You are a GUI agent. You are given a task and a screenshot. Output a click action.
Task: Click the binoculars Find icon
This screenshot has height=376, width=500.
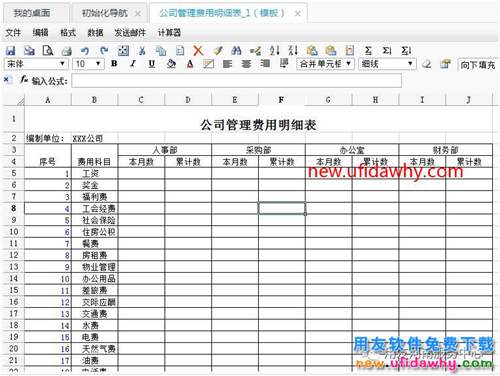pyautogui.click(x=236, y=51)
